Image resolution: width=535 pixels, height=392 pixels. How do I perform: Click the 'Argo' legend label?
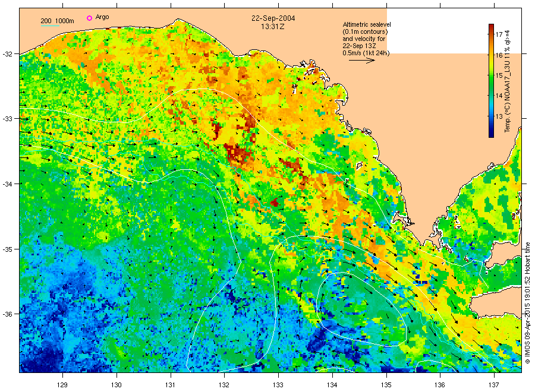(x=102, y=17)
